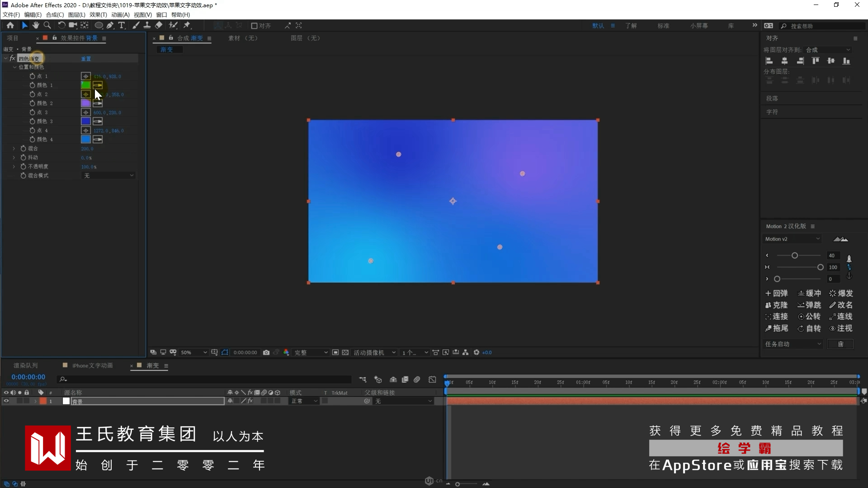
Task: Select the Hand tool
Action: click(x=36, y=26)
